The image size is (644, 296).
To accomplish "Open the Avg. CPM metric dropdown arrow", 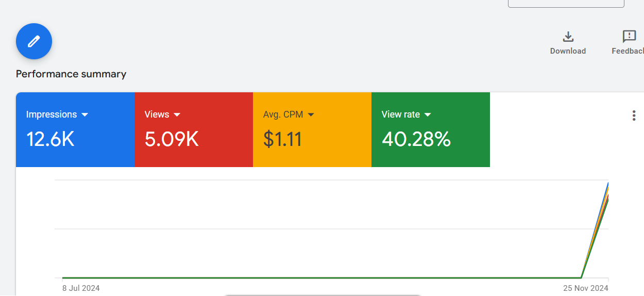I will [311, 114].
